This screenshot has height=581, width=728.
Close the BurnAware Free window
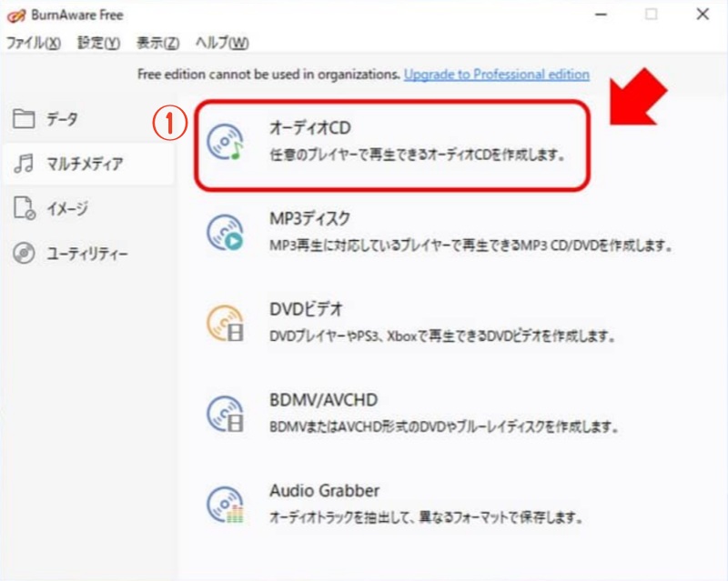pos(703,15)
